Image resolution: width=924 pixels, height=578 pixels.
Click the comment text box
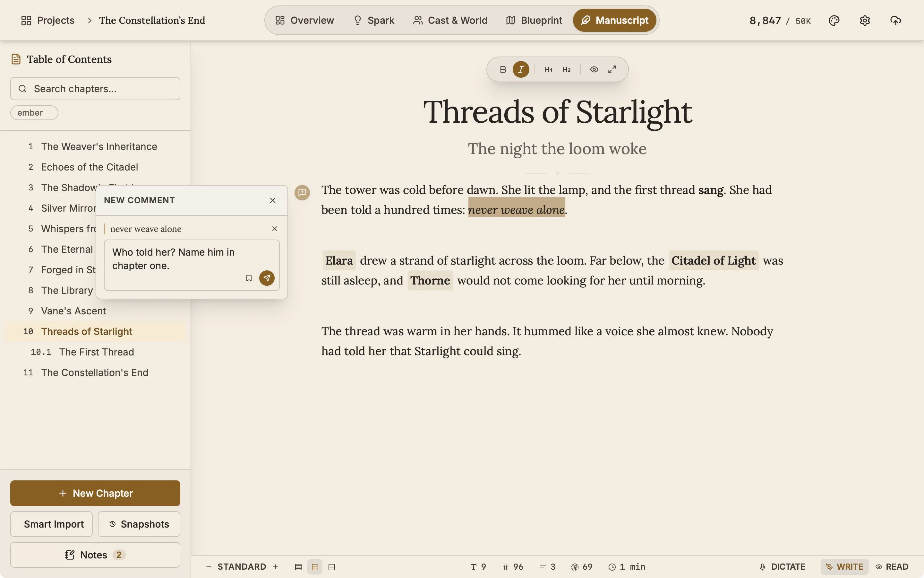point(192,265)
